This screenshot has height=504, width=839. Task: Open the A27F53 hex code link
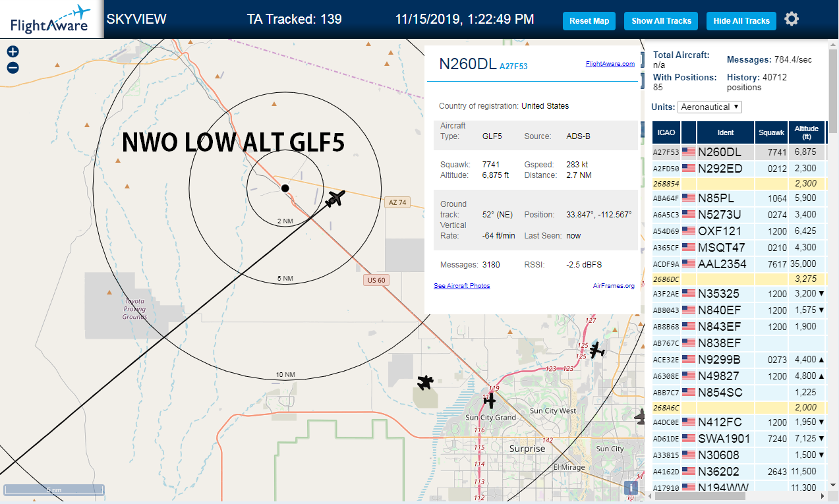coord(513,67)
